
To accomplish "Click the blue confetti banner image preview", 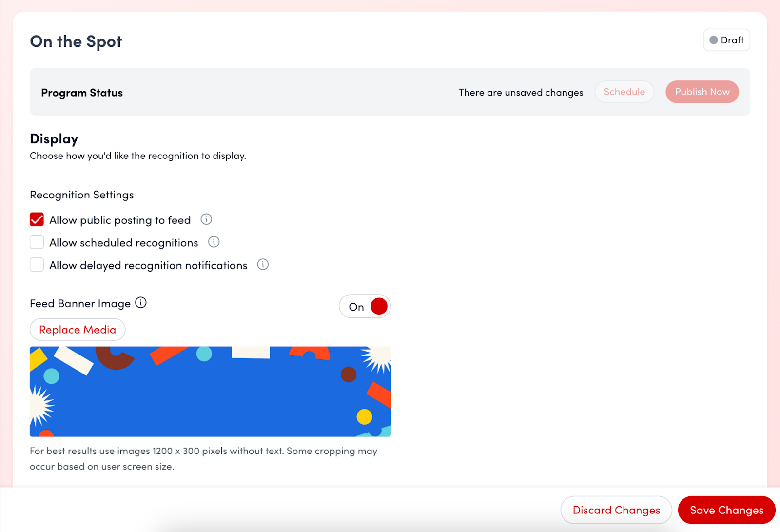I will click(x=210, y=392).
